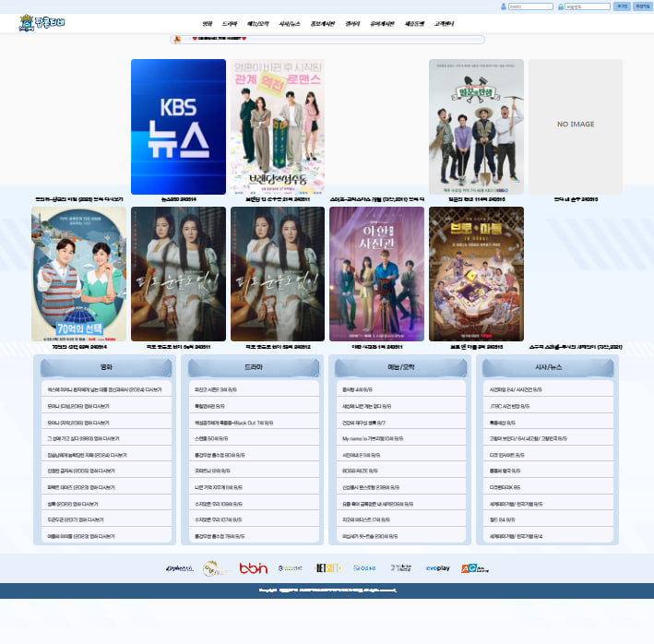Screen dimensions: 654x644
Task: Open the 야한 사진관 poster
Action: (x=376, y=274)
